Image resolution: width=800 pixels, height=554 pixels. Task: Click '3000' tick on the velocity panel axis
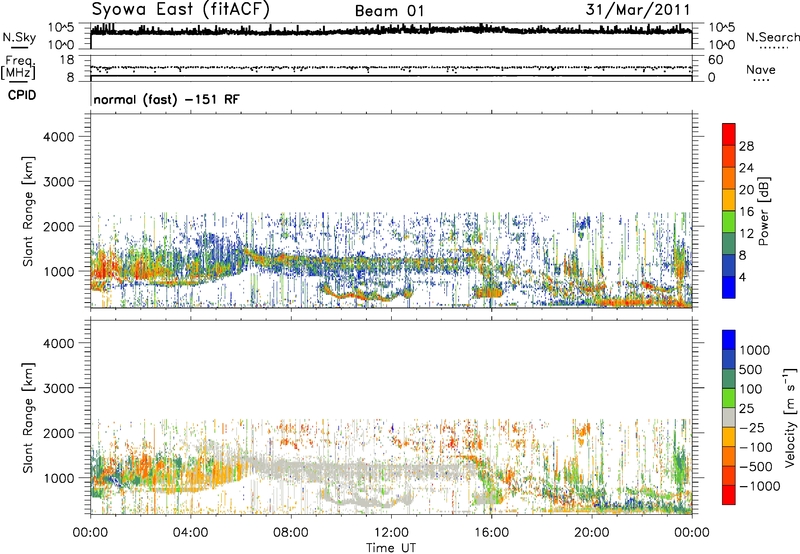(x=59, y=388)
